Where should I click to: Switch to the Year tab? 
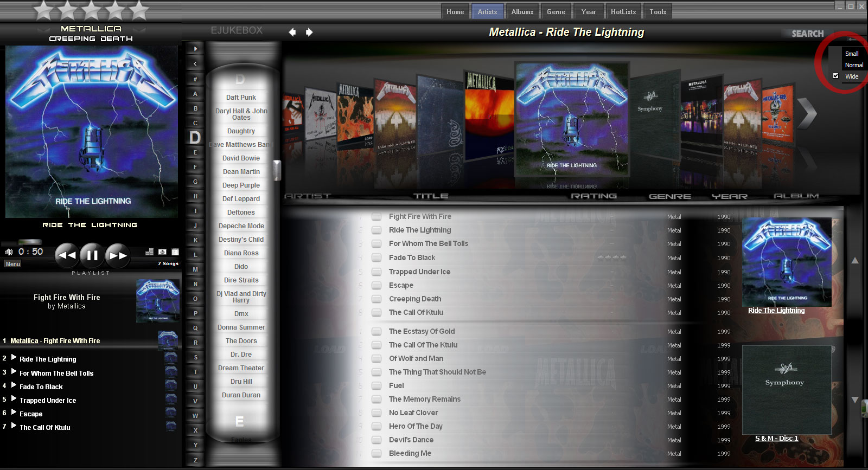(x=589, y=11)
